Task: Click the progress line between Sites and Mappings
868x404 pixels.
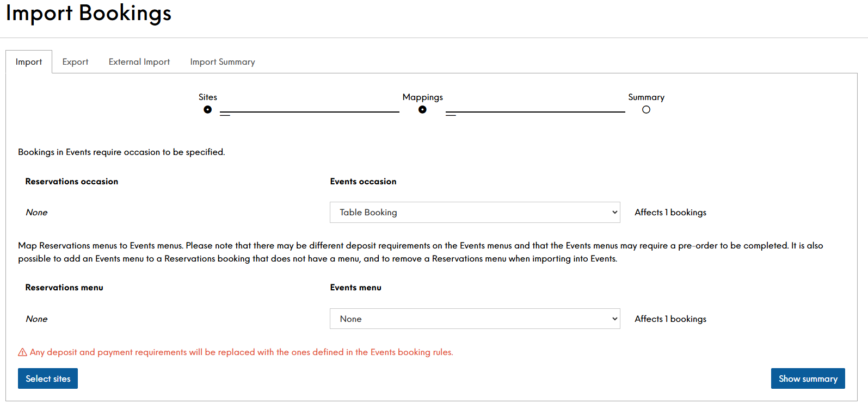Action: (x=310, y=112)
